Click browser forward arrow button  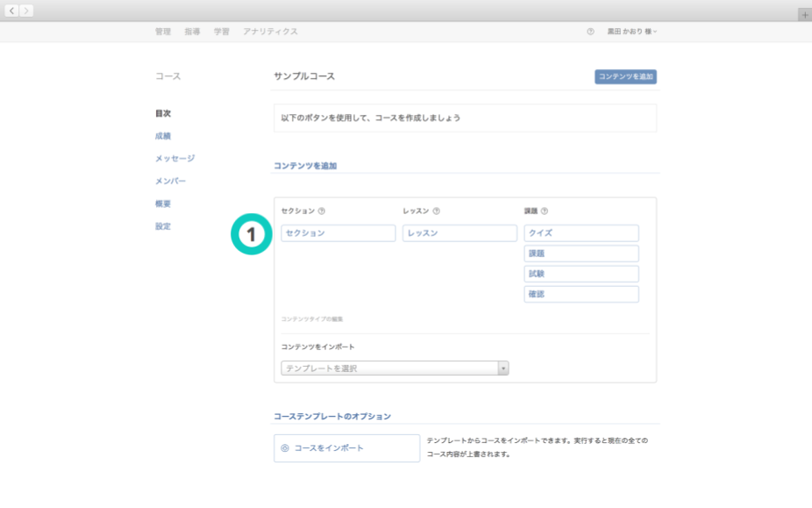coord(26,11)
